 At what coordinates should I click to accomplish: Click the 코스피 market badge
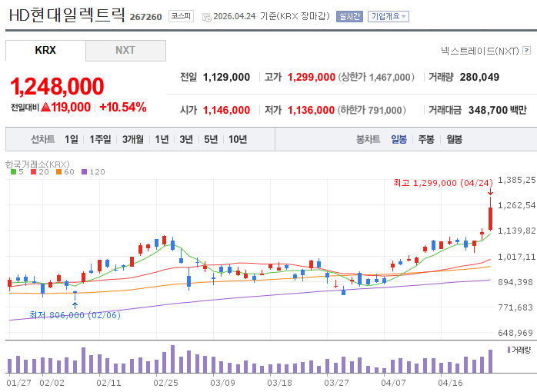(181, 16)
